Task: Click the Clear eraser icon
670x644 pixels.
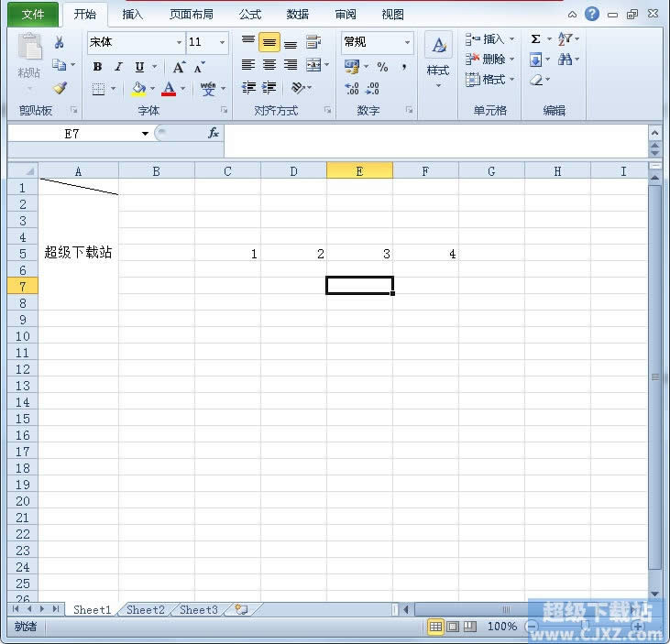Action: pyautogui.click(x=536, y=80)
